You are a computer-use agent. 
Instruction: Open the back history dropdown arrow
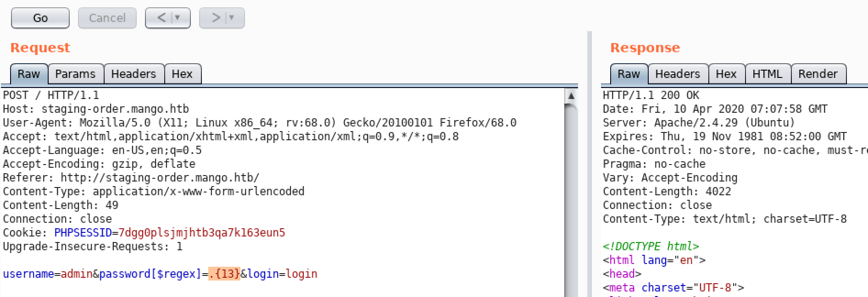(178, 18)
